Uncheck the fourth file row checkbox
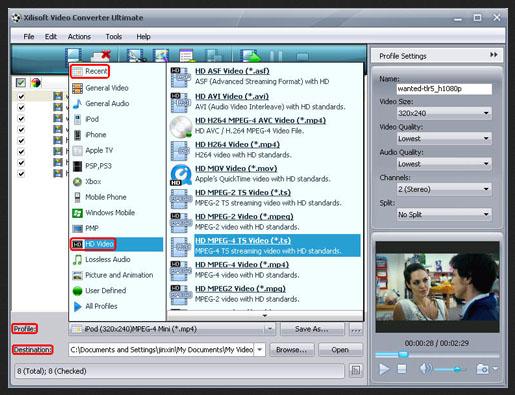This screenshot has width=515, height=395. click(x=21, y=129)
